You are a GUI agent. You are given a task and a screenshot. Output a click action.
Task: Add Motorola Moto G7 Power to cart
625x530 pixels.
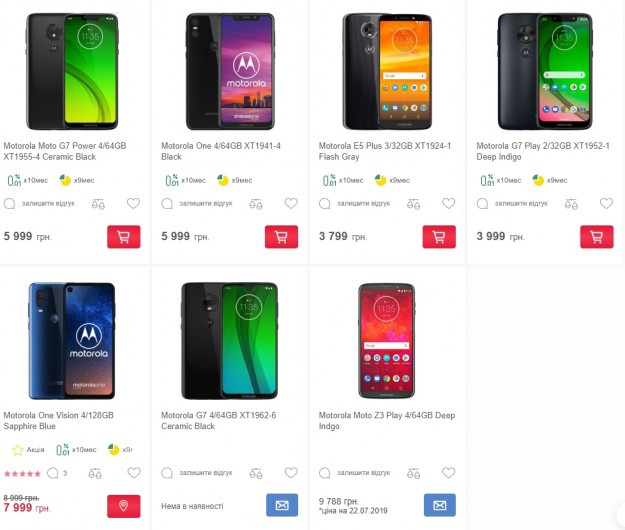[124, 237]
